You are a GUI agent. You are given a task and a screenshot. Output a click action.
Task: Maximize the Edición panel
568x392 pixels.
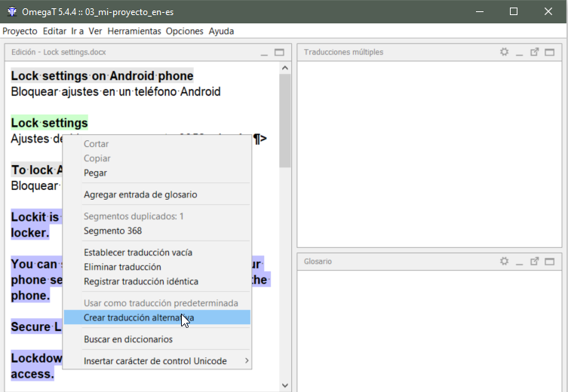click(x=279, y=52)
